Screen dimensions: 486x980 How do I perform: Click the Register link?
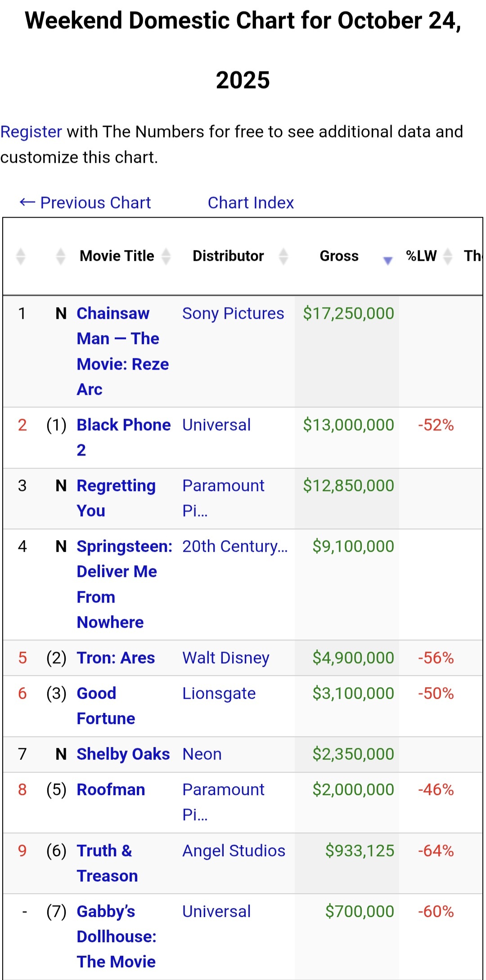(x=31, y=132)
